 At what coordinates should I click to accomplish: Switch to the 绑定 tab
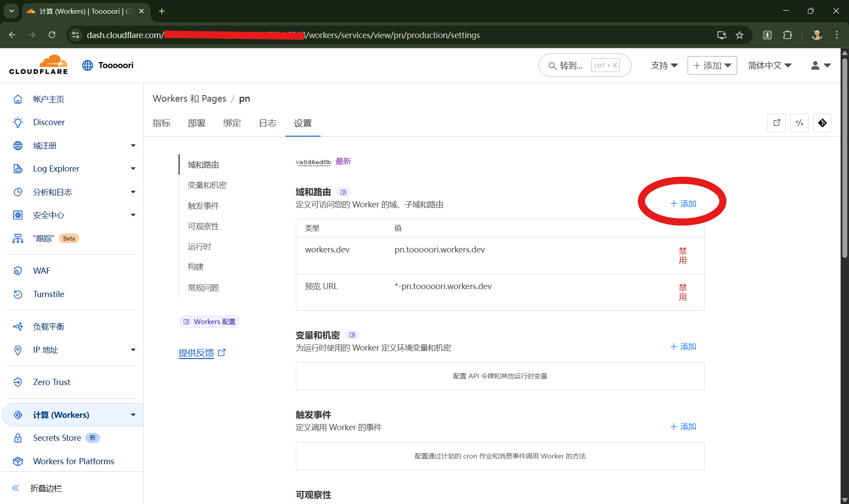click(232, 123)
